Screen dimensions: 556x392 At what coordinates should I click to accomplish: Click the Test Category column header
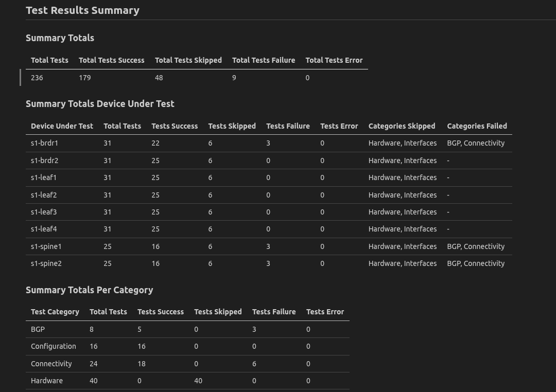[x=55, y=312]
